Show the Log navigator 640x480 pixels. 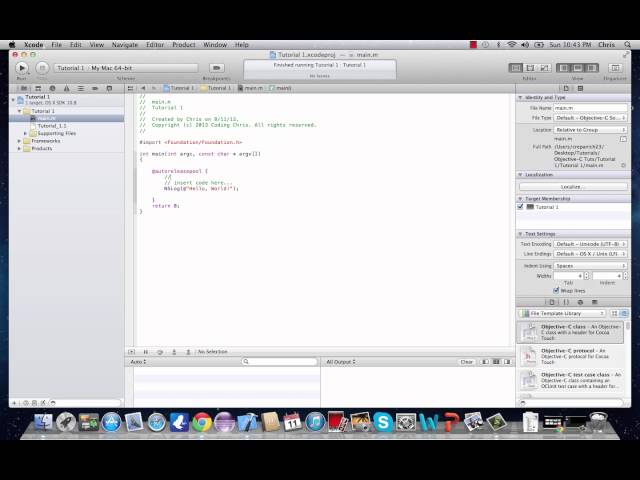[109, 88]
